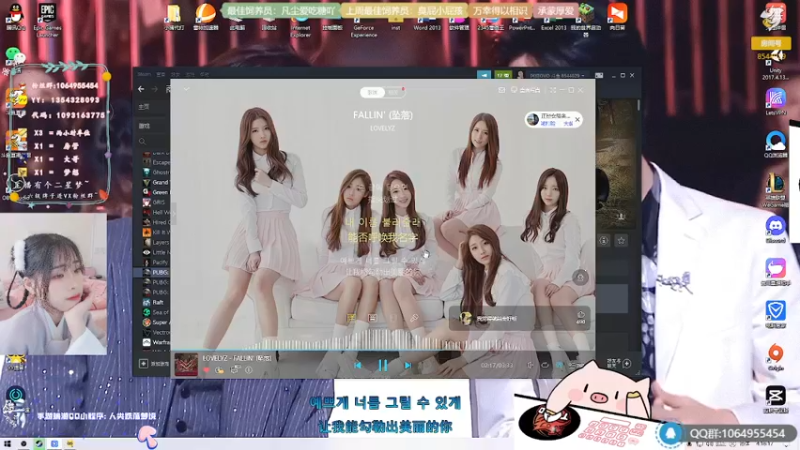
Task: Click the volume speaker icon in player bar
Action: pyautogui.click(x=530, y=365)
